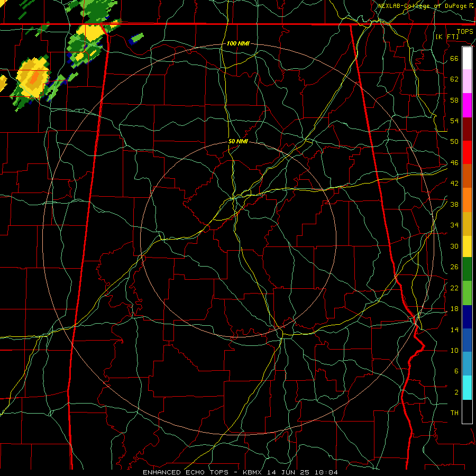
Task: Click the light green 26 kft swatch
Action: 467,293
